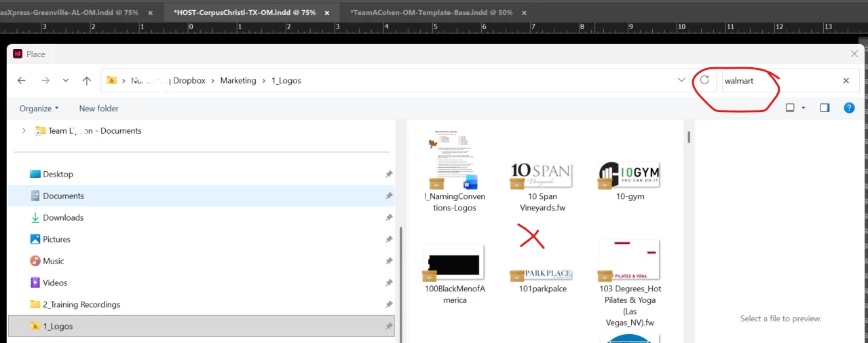Toggle the preview pane

(825, 107)
